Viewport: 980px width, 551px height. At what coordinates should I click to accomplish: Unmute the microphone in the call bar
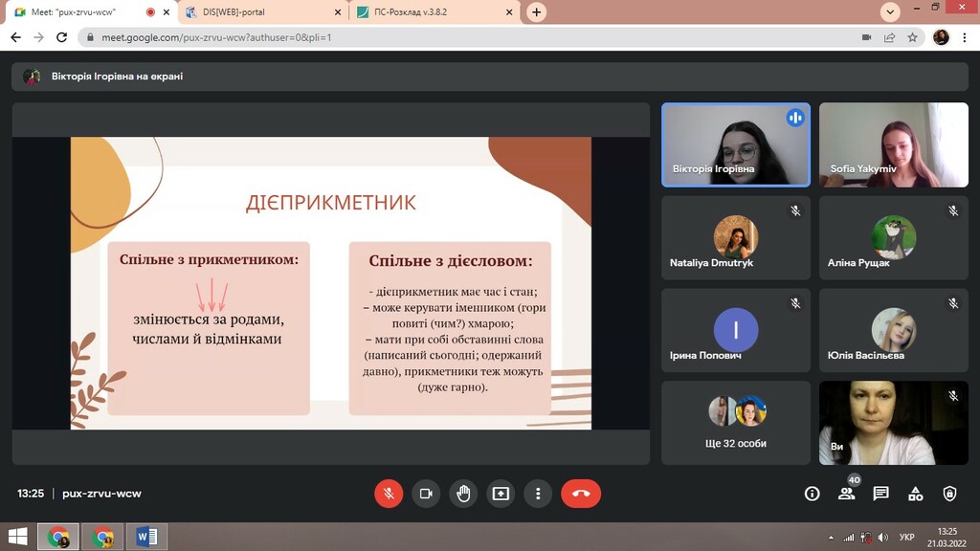(389, 494)
